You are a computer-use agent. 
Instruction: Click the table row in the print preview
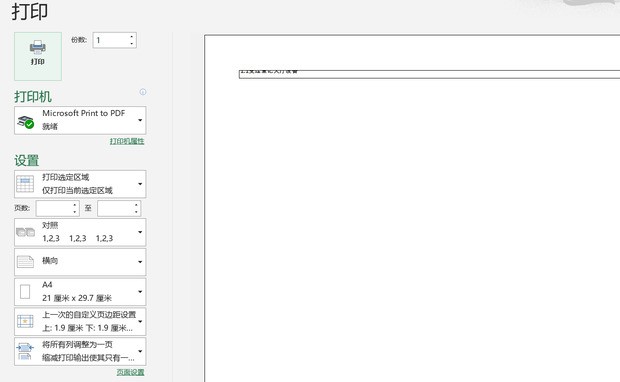click(429, 74)
